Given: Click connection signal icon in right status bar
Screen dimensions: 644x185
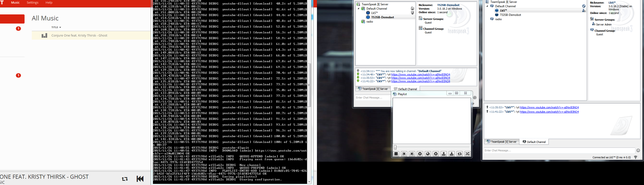Looking at the screenshot, I should point(636,157).
